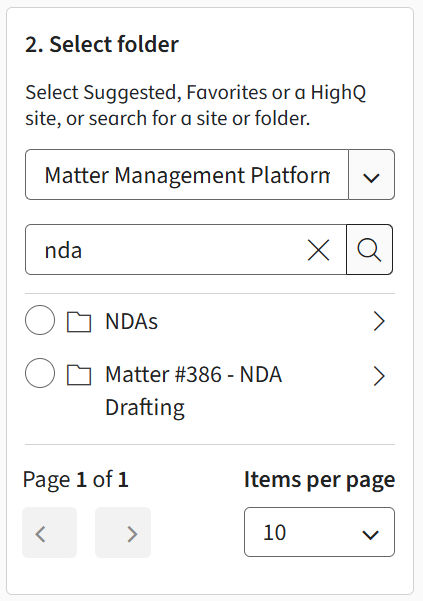Click the folder icon beside Matter #386
The width and height of the screenshot is (423, 601).
click(79, 374)
